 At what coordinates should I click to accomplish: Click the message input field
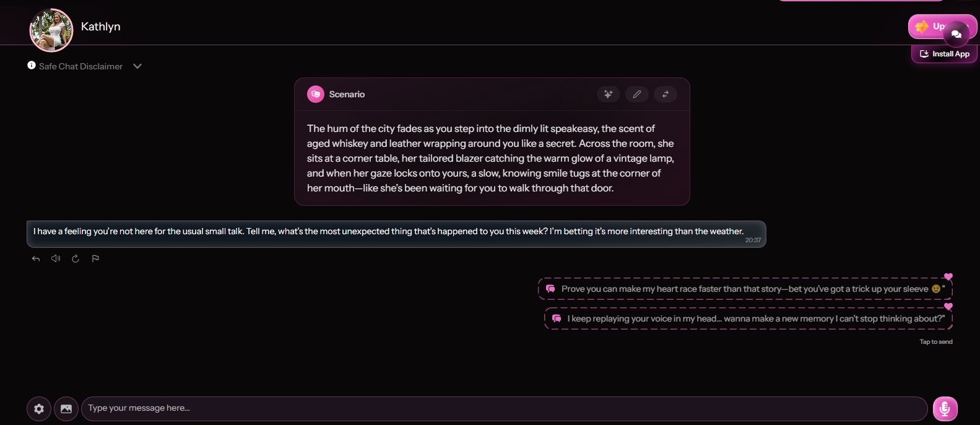click(x=505, y=408)
